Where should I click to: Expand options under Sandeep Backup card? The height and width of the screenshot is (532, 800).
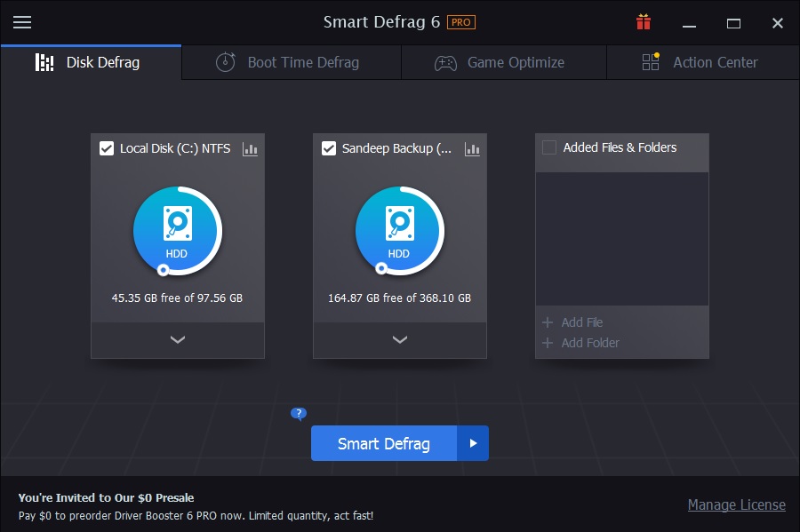click(x=400, y=340)
